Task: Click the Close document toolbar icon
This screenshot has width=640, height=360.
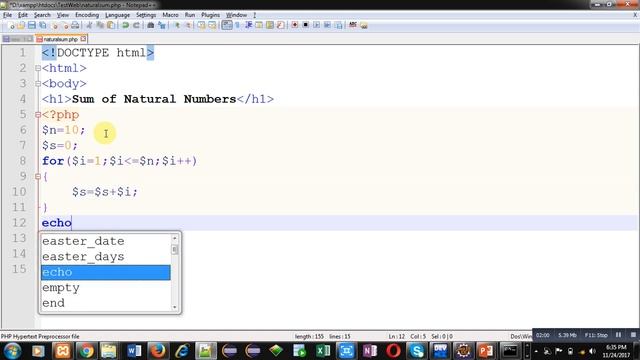Action: (x=54, y=25)
